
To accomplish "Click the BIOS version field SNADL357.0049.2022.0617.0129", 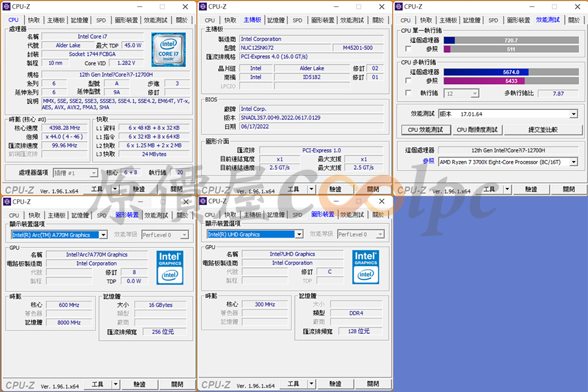I will tap(312, 118).
